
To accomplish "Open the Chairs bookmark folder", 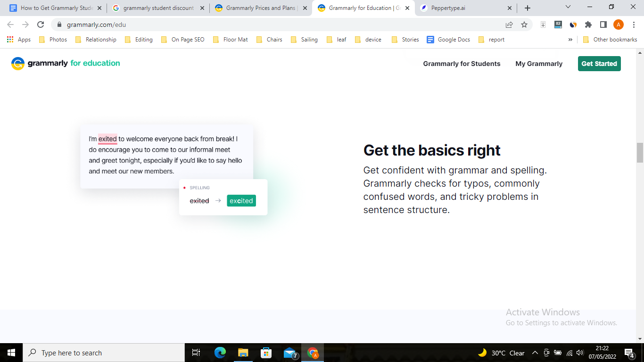I will 269,40.
